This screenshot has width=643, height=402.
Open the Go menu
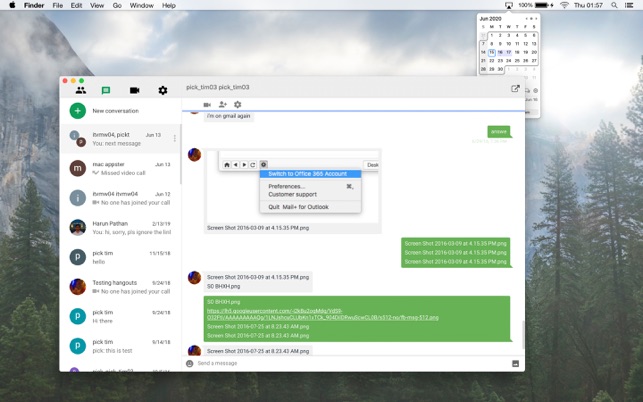[117, 5]
